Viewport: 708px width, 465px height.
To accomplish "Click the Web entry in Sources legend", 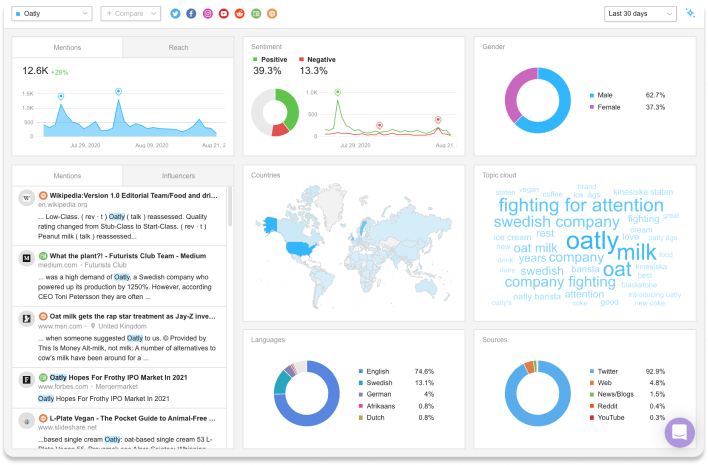I will (627, 382).
